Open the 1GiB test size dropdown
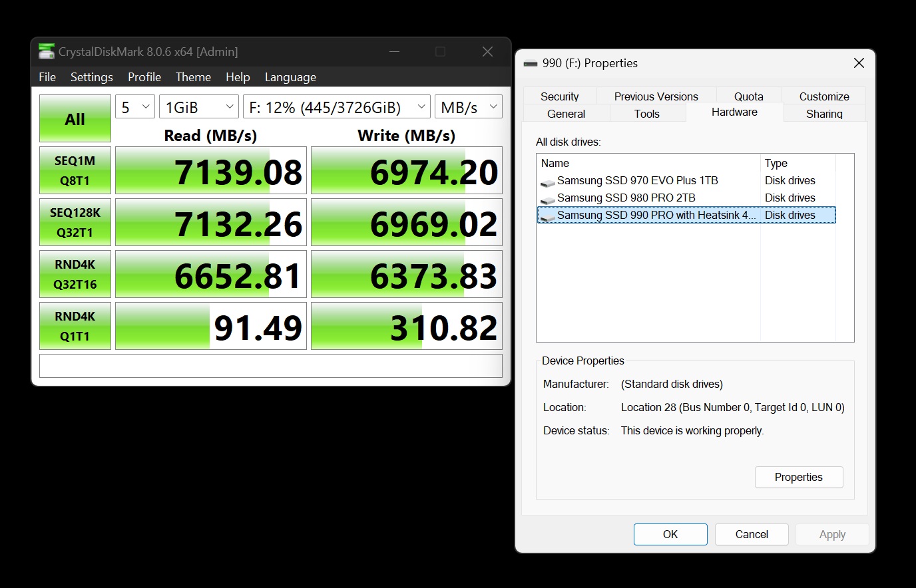The width and height of the screenshot is (916, 588). click(199, 107)
